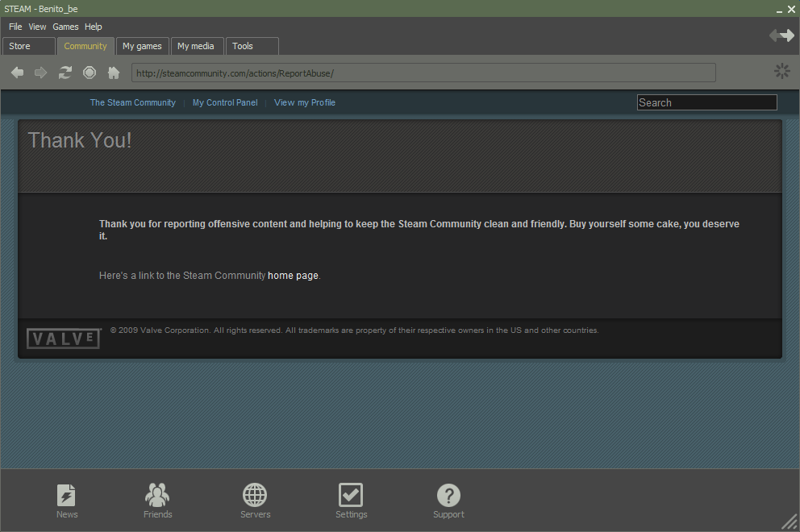800x532 pixels.
Task: Open the File menu
Action: coord(15,27)
